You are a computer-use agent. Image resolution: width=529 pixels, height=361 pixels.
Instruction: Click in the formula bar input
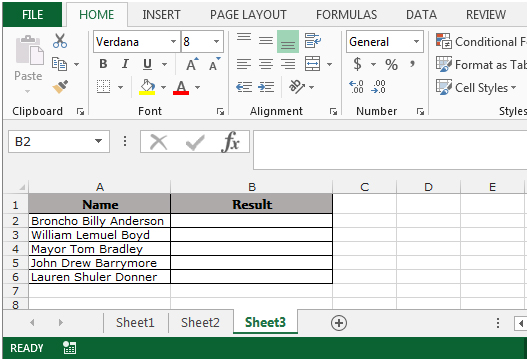coord(390,150)
